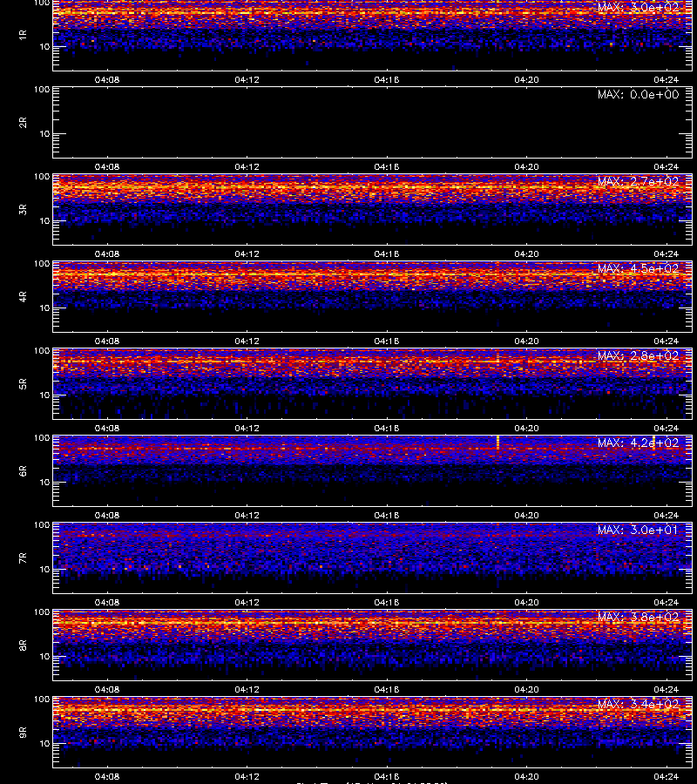
Task: Select the 'MAX: 3.4e+02' label
Action: (x=638, y=705)
